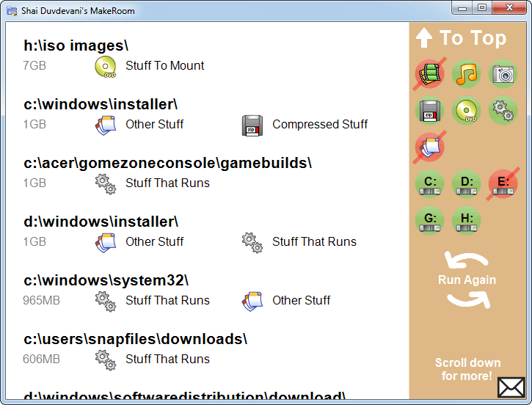
Task: Click gears icon under c:\windows\system32\
Action: (x=105, y=302)
